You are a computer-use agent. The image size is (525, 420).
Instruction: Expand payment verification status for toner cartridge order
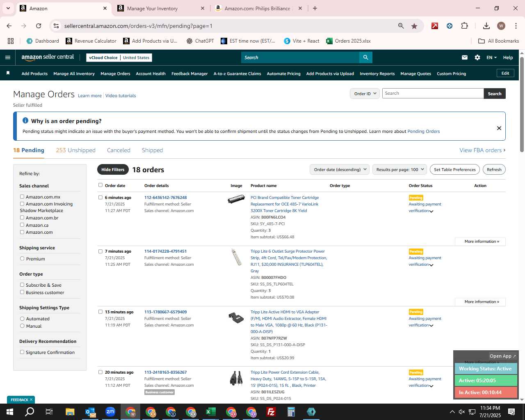pyautogui.click(x=431, y=211)
